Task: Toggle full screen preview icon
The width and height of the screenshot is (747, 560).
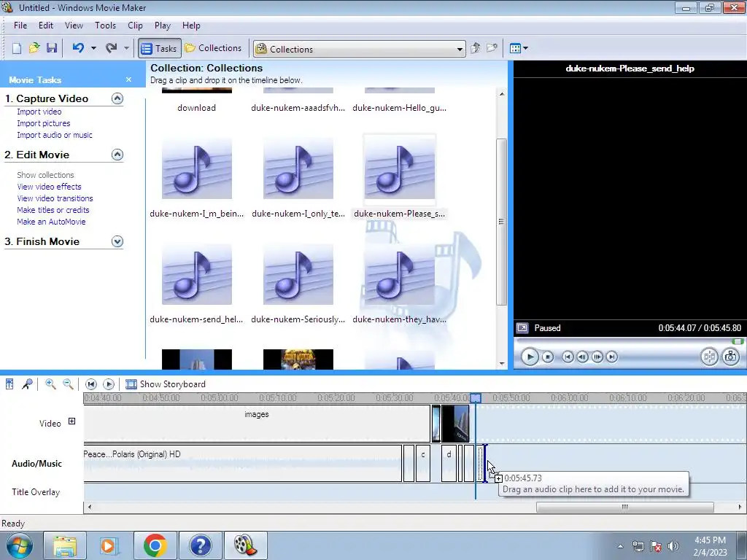Action: click(x=522, y=328)
